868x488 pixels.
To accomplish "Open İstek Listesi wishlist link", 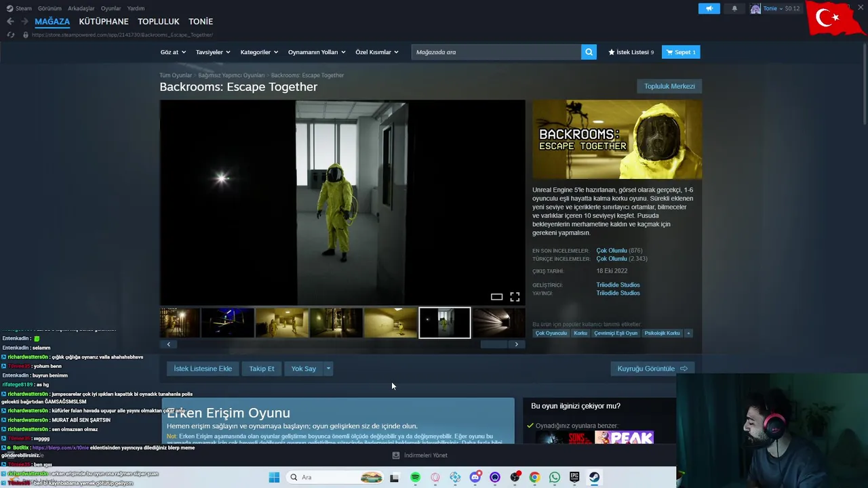I will [631, 52].
